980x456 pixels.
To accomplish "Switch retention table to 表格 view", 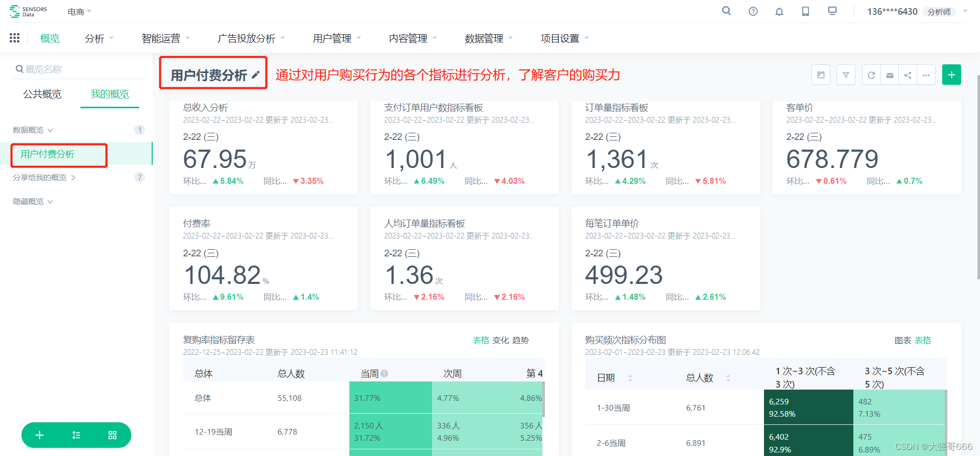I will coord(481,340).
